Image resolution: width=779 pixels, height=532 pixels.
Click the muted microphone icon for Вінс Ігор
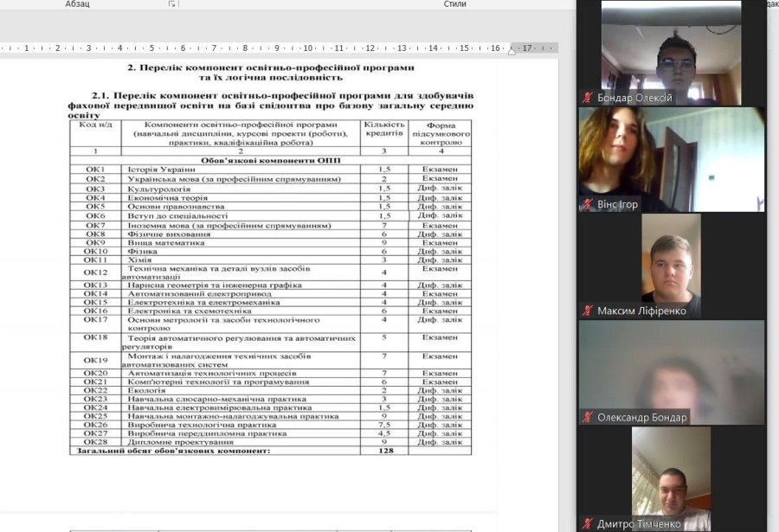click(588, 204)
